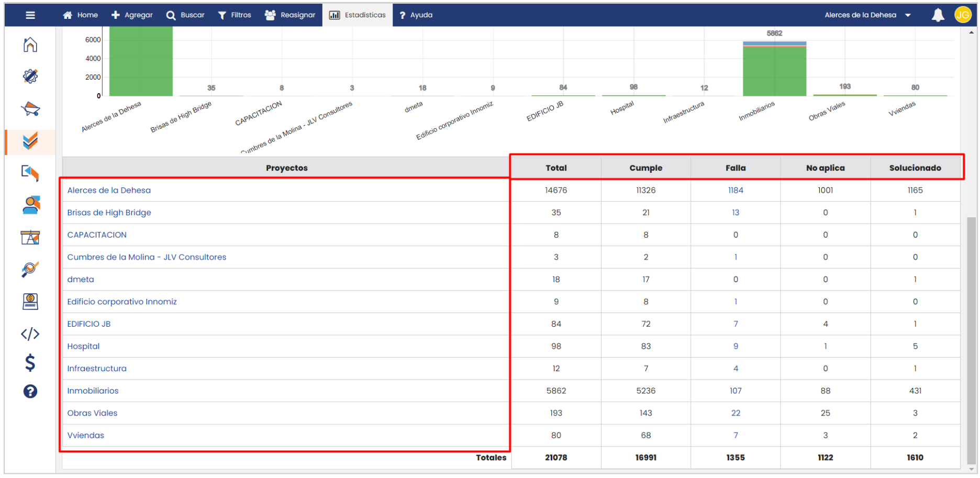Click the JG user avatar

click(x=963, y=15)
